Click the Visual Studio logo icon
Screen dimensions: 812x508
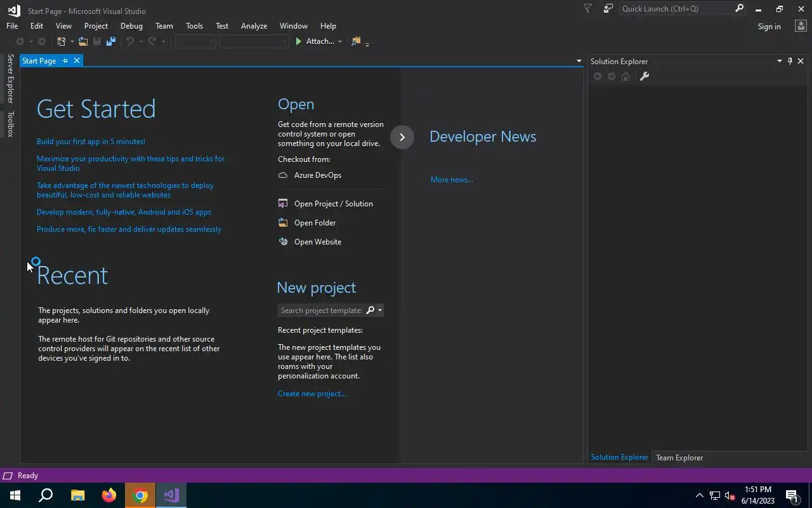tap(13, 10)
